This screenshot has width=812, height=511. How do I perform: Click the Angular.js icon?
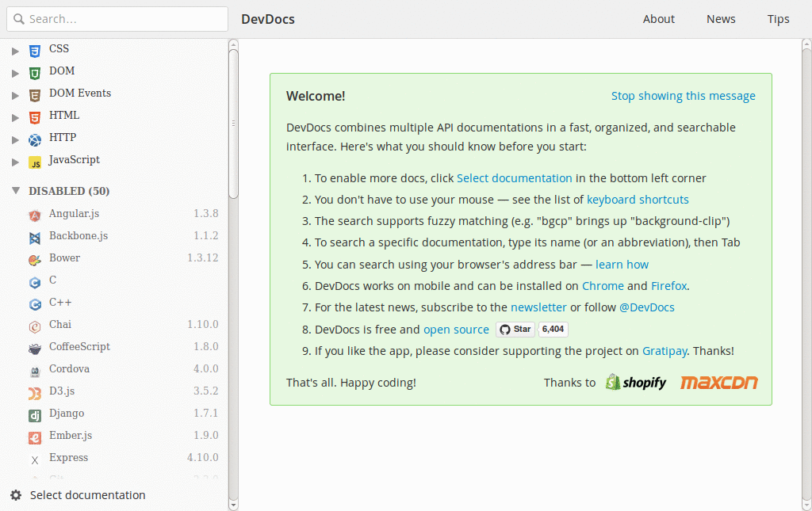(35, 215)
